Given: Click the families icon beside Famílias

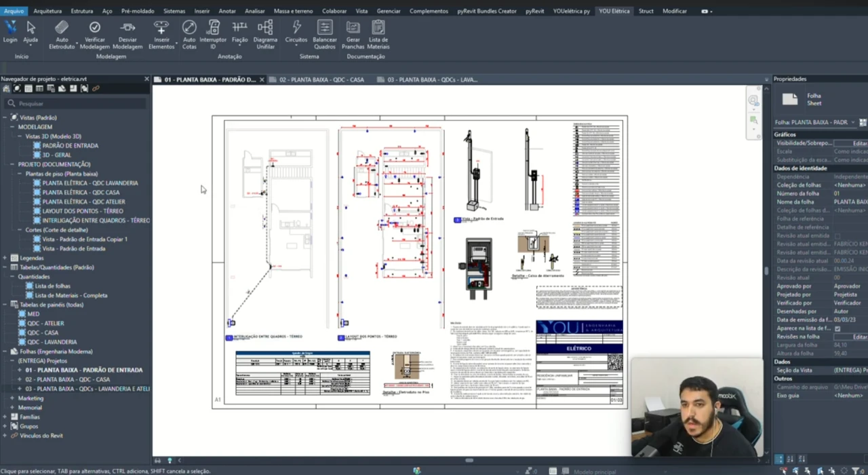Looking at the screenshot, I should click(x=14, y=417).
